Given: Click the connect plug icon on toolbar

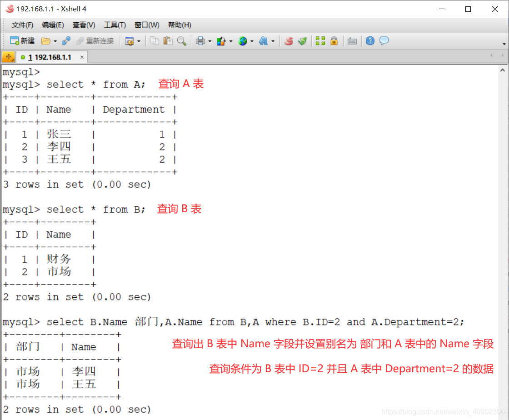Looking at the screenshot, I should (x=66, y=41).
